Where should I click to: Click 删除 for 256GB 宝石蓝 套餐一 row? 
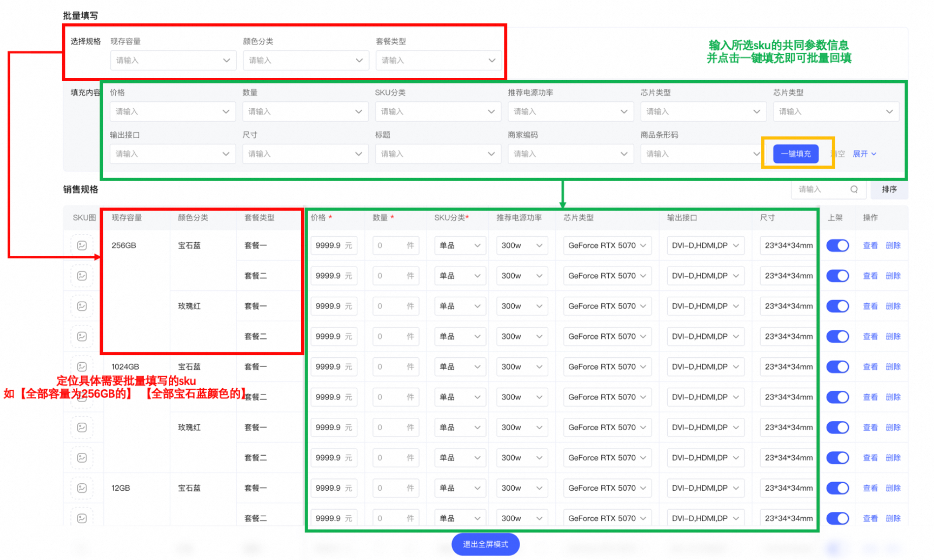[x=893, y=245]
